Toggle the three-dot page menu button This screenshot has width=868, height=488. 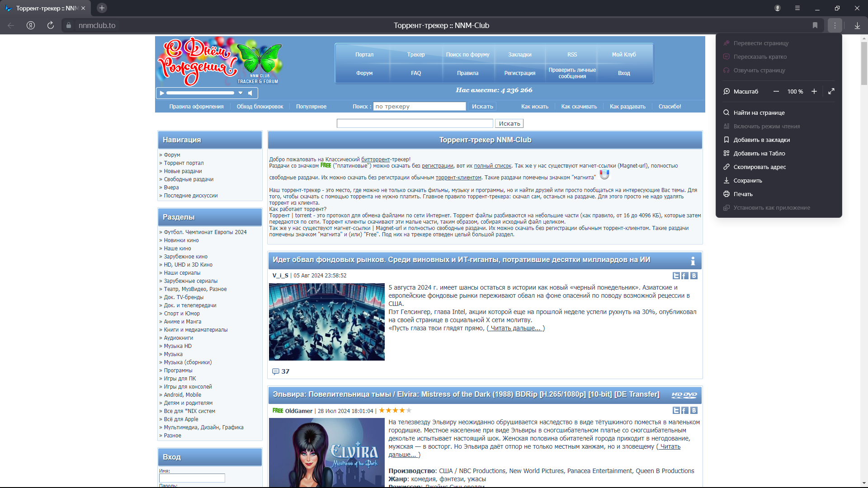click(835, 25)
